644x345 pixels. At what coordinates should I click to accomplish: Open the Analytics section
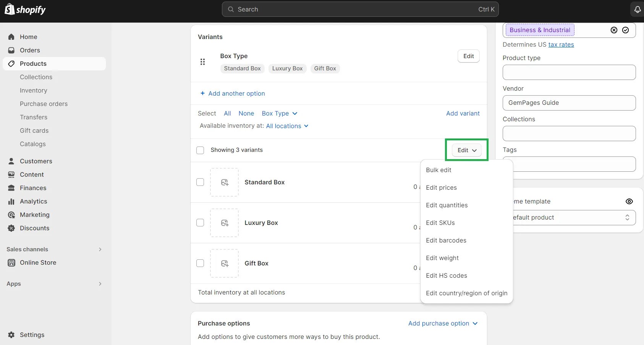pyautogui.click(x=34, y=201)
